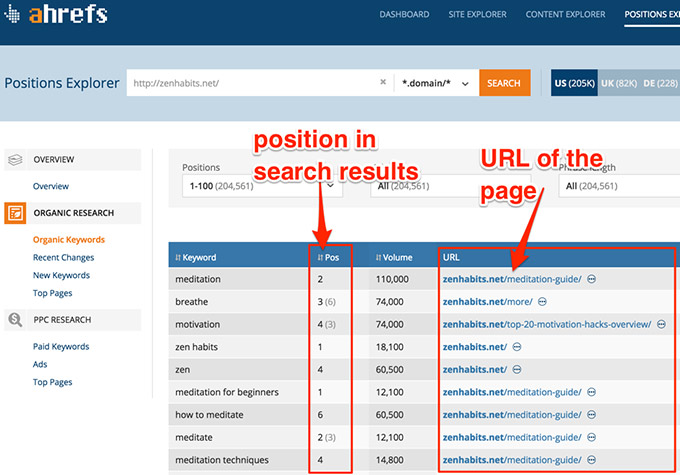The width and height of the screenshot is (680, 475).
Task: Sort table by Volume column
Action: pyautogui.click(x=394, y=257)
